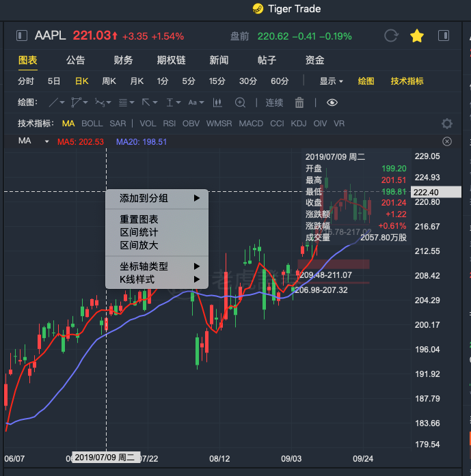Toggle 连续 continuous drawing mode
The image size is (471, 476).
274,102
